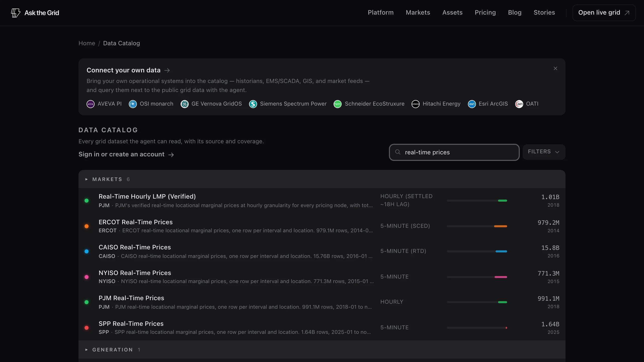644x362 pixels.
Task: Click the Ask the Grid brand name
Action: [42, 13]
